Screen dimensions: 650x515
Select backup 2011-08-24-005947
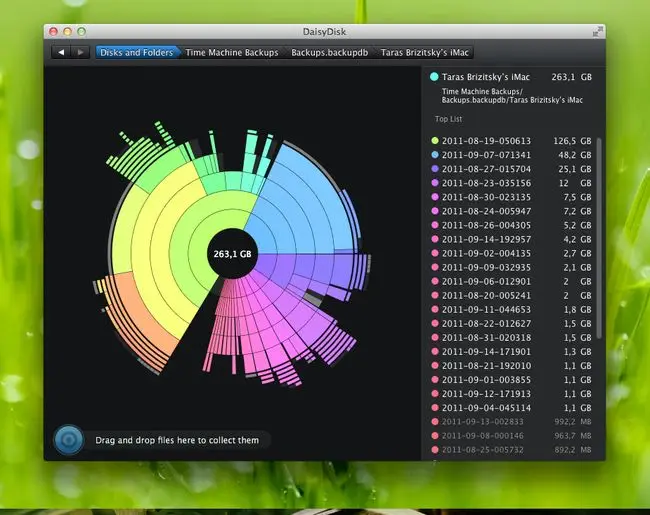click(x=512, y=211)
